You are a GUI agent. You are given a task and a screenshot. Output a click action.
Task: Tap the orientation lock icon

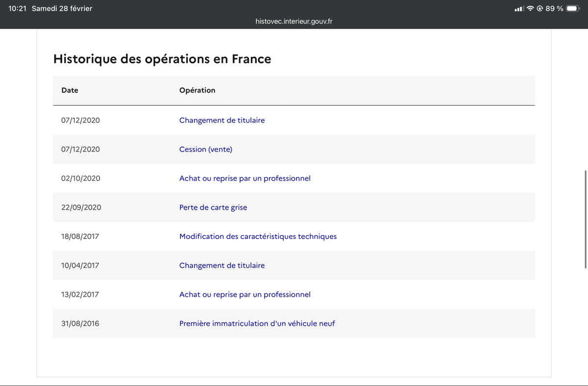(540, 8)
